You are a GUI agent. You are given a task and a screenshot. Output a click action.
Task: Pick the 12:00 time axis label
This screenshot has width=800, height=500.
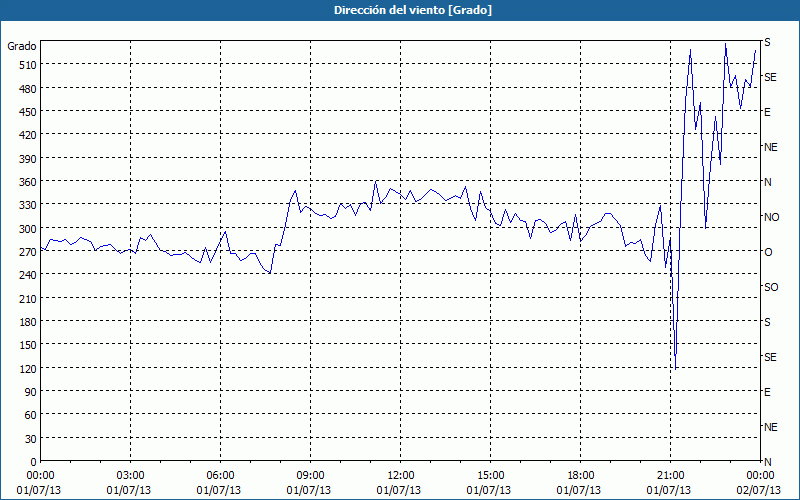point(401,476)
